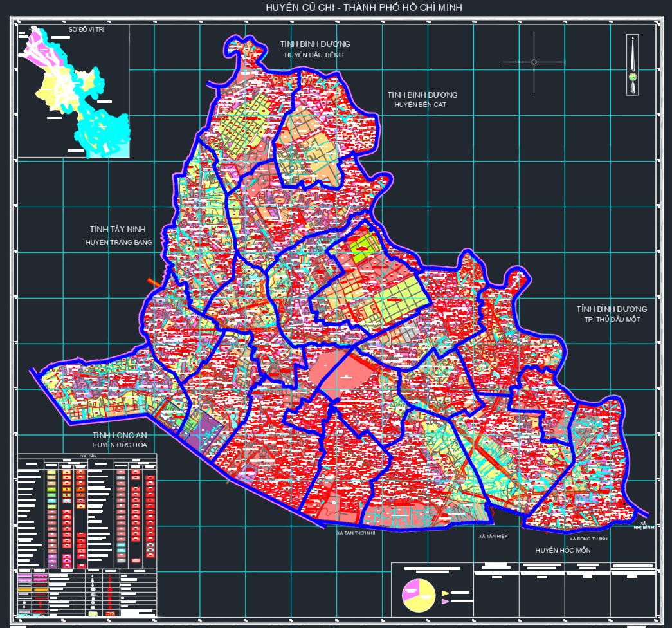Screen dimensions: 672x628
Task: Select the 'XÃ ĐÔNG THẠNH' label
Action: (x=588, y=539)
